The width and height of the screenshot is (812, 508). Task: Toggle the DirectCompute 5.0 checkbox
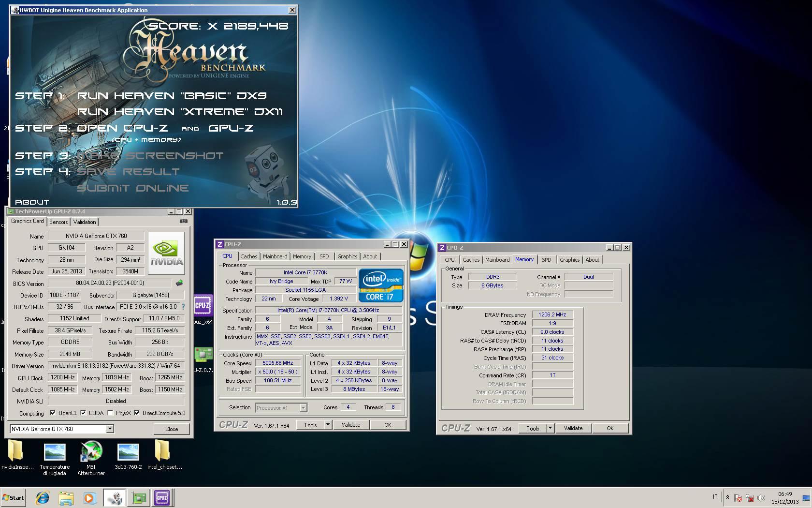(137, 413)
